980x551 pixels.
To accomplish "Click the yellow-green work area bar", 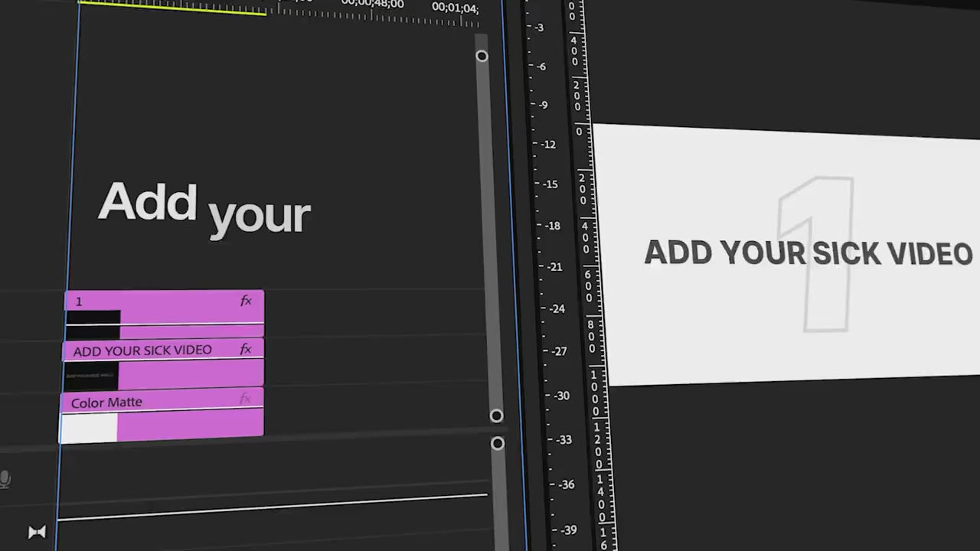I will coord(172,7).
